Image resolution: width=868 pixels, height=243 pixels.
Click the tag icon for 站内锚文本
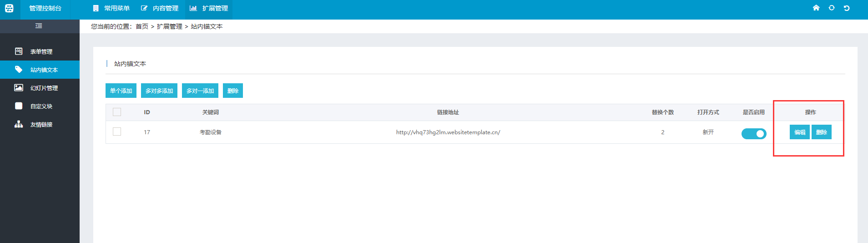pos(19,69)
